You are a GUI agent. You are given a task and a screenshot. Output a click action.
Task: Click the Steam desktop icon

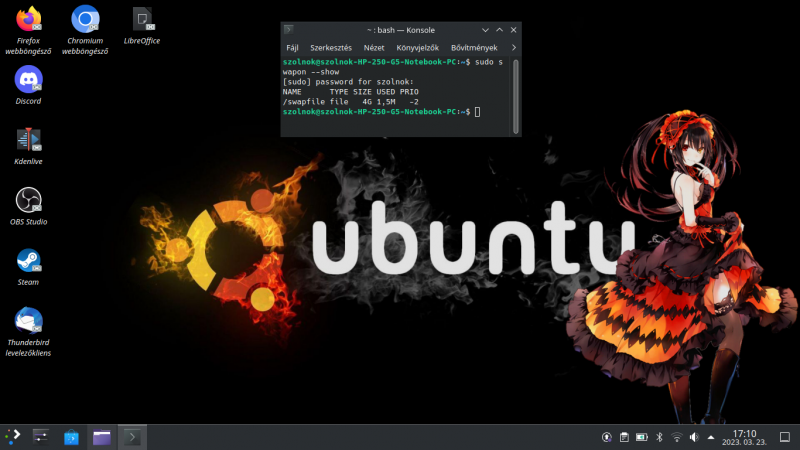point(28,267)
